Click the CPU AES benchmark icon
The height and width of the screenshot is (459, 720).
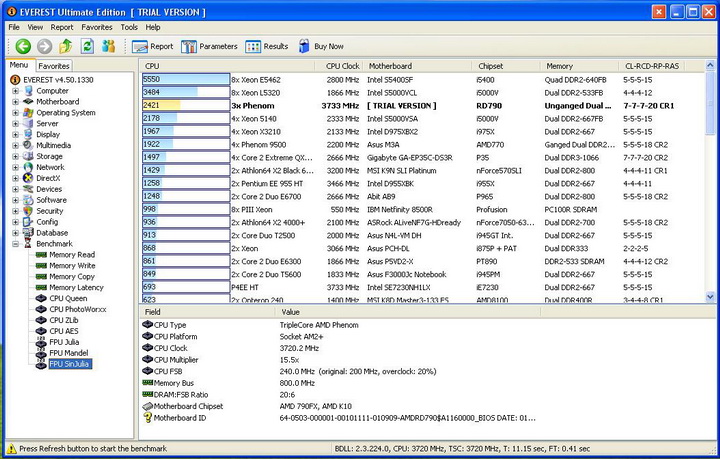[x=41, y=331]
